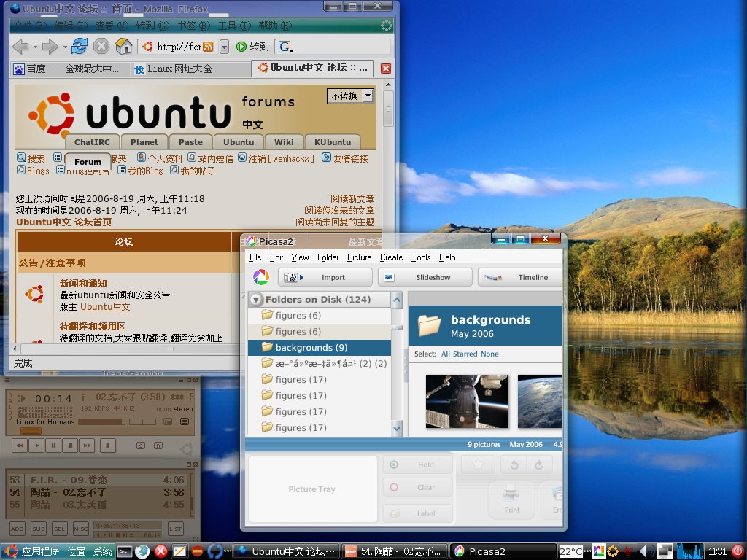This screenshot has width=747, height=560.
Task: Click the folder list scroll up arrow
Action: click(397, 300)
